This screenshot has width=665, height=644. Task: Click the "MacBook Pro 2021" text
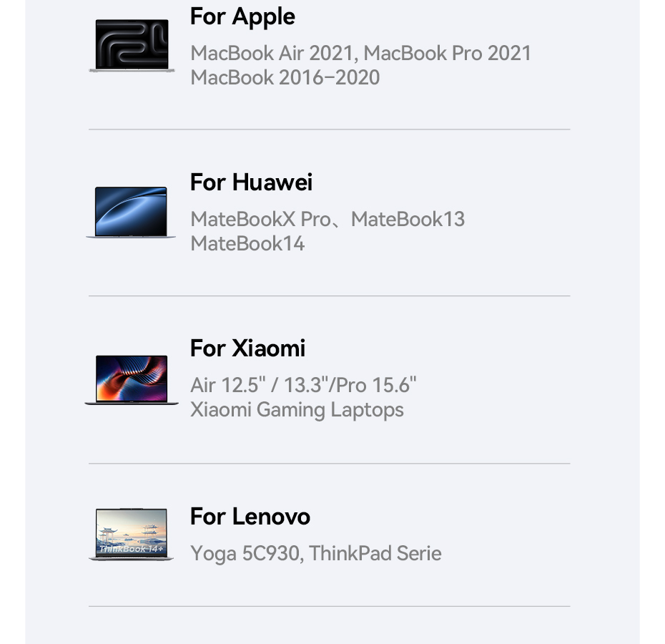coord(448,53)
